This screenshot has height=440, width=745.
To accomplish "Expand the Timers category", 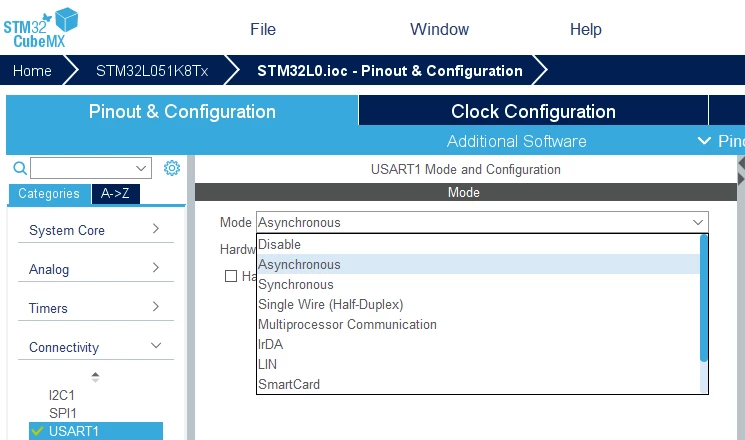I will point(96,308).
